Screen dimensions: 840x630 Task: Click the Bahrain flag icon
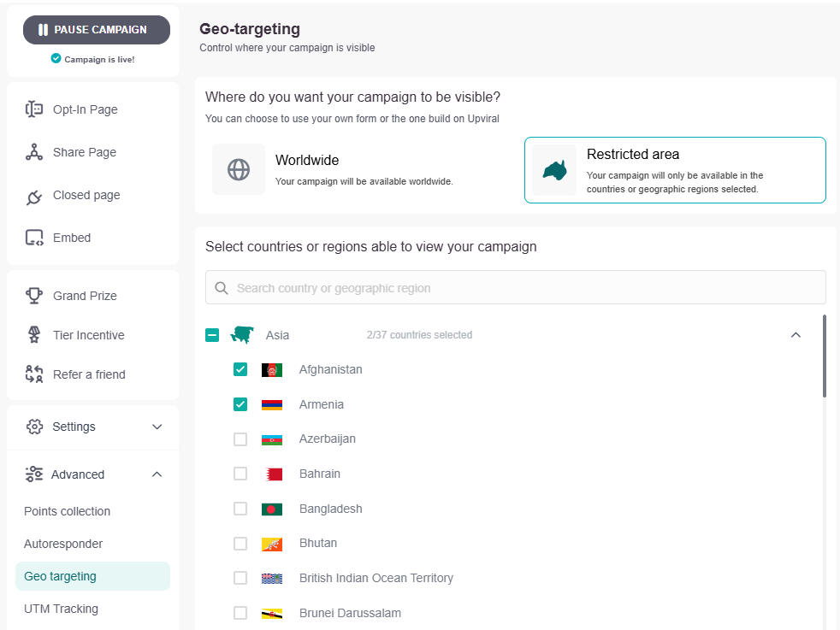[273, 474]
